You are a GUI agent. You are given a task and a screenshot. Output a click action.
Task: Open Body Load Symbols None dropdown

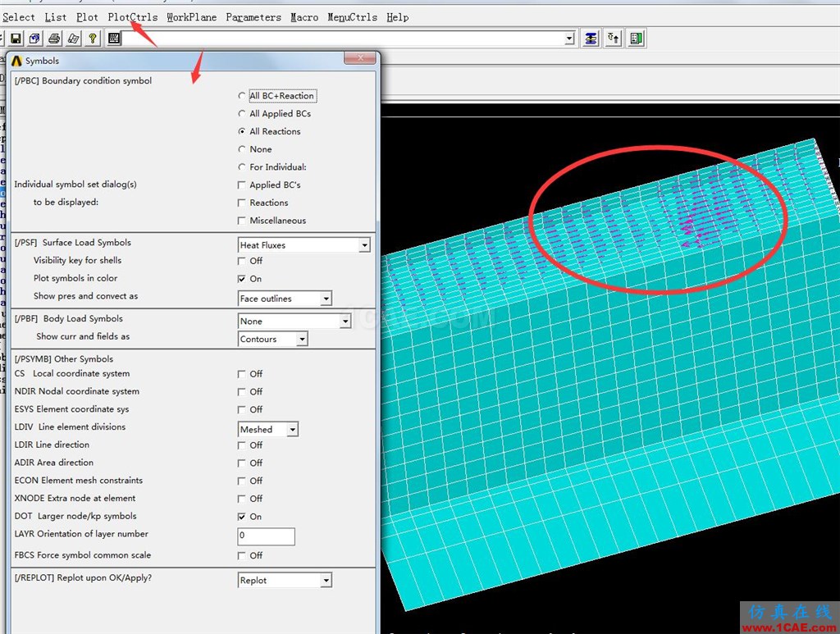point(345,322)
